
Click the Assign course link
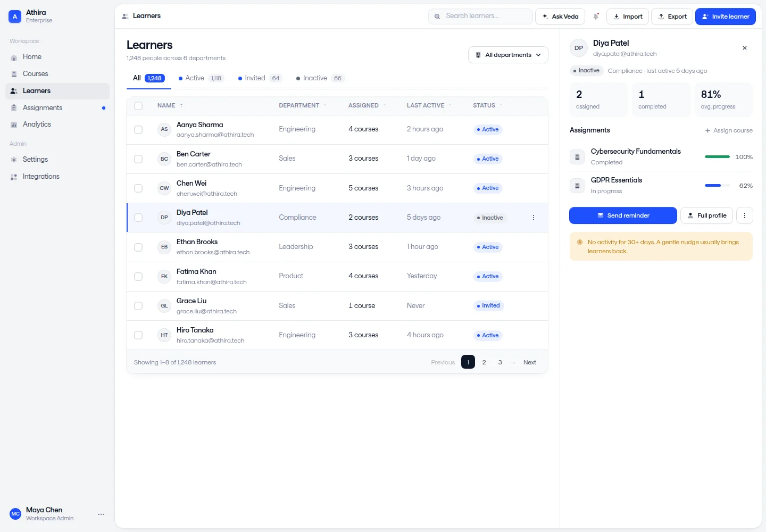point(729,130)
